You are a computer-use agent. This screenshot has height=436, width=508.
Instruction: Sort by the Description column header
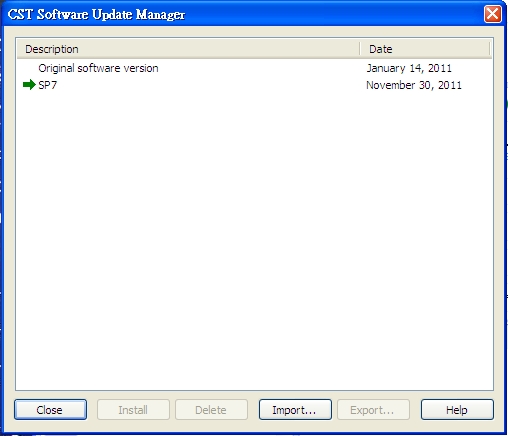click(188, 49)
